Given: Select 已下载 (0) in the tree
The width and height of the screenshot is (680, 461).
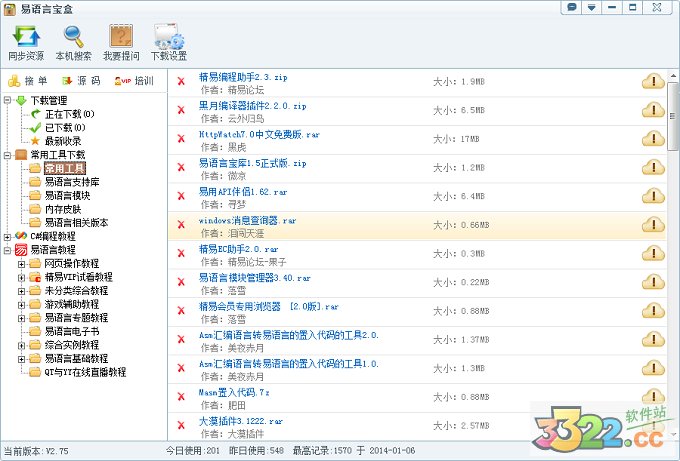Looking at the screenshot, I should pos(58,128).
